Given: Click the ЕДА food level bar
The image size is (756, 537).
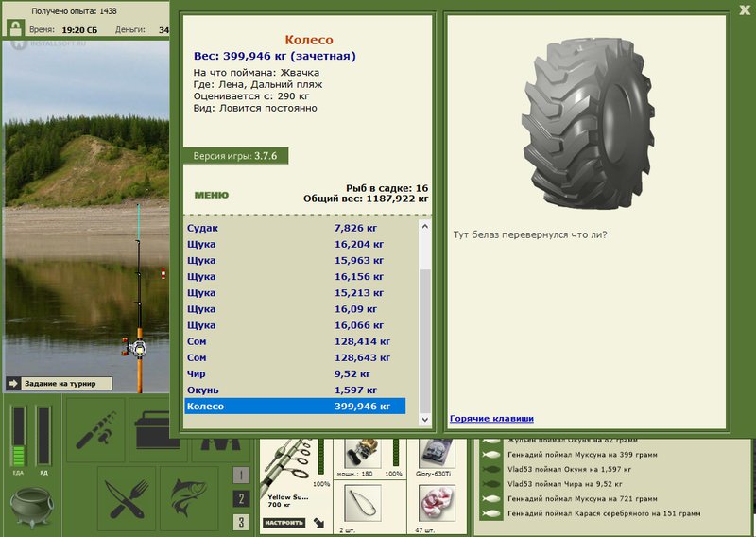Looking at the screenshot, I should 18,437.
